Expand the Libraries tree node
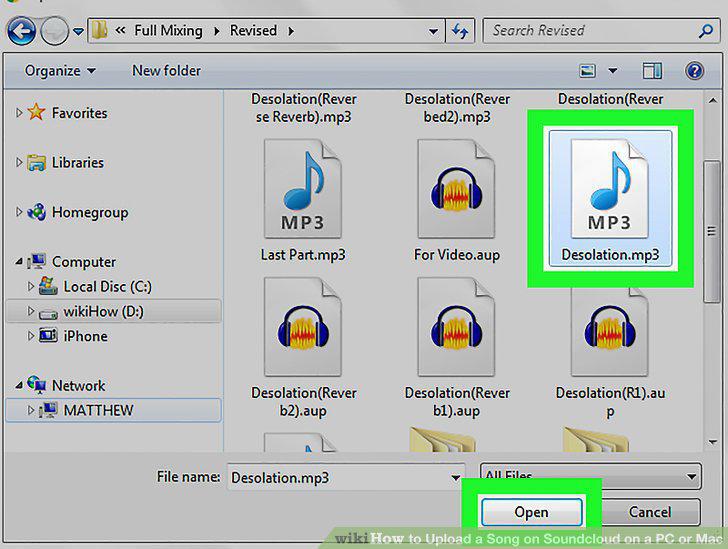The height and width of the screenshot is (549, 728). pos(19,162)
